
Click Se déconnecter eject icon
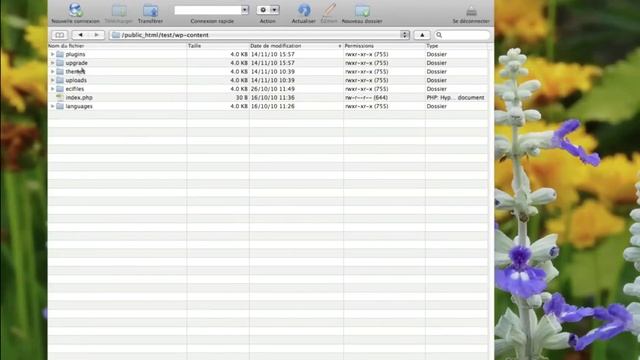click(471, 11)
